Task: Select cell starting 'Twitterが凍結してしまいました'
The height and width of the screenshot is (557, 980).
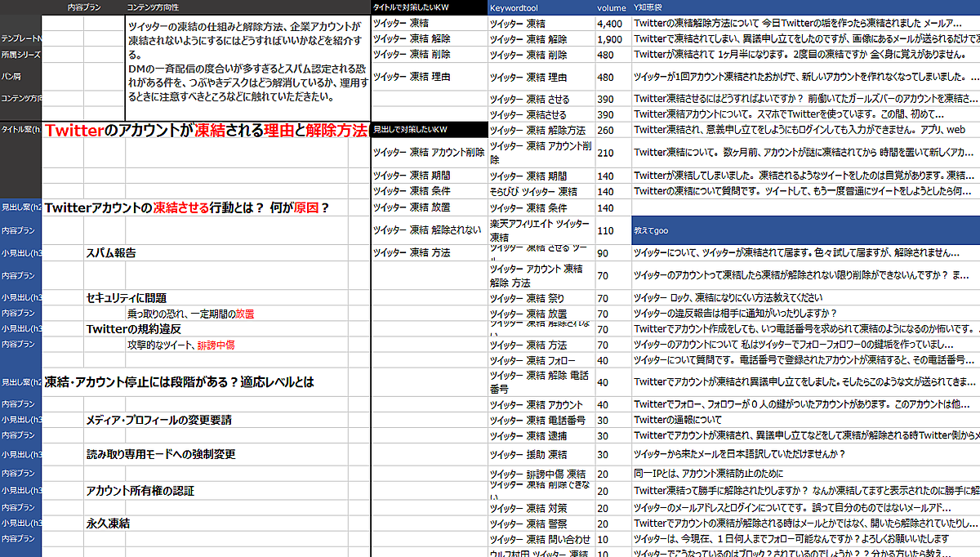Action: 805,176
